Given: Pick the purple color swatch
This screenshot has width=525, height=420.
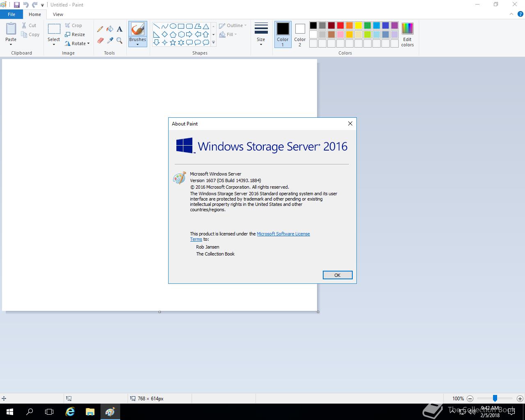Looking at the screenshot, I should 395,25.
